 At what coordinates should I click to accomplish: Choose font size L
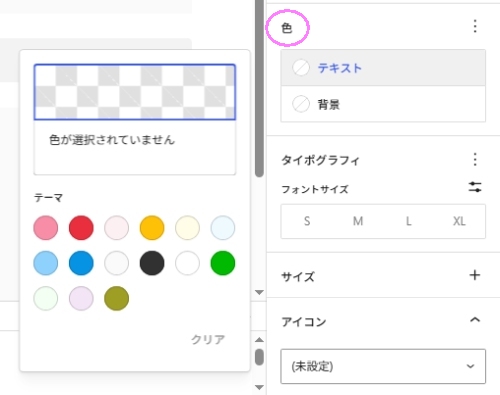coord(408,221)
